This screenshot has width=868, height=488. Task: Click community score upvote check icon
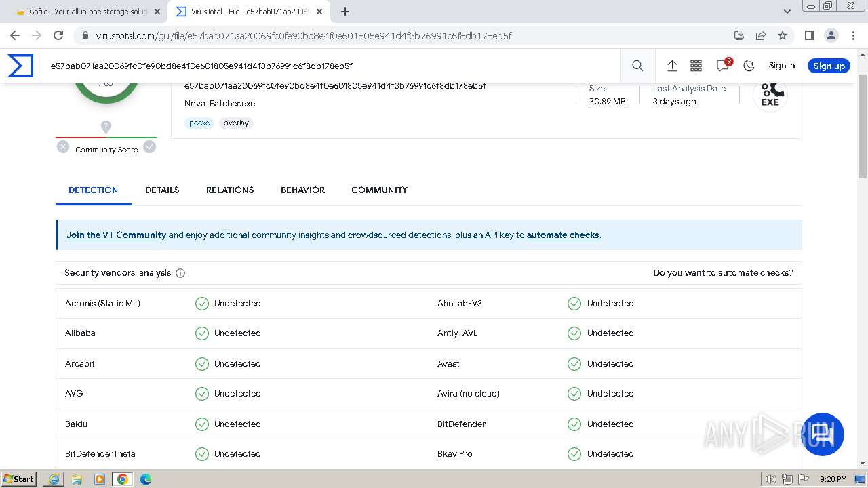coord(150,146)
